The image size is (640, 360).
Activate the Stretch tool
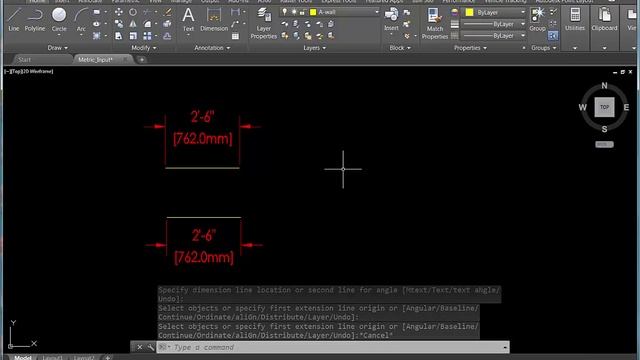tap(119, 36)
